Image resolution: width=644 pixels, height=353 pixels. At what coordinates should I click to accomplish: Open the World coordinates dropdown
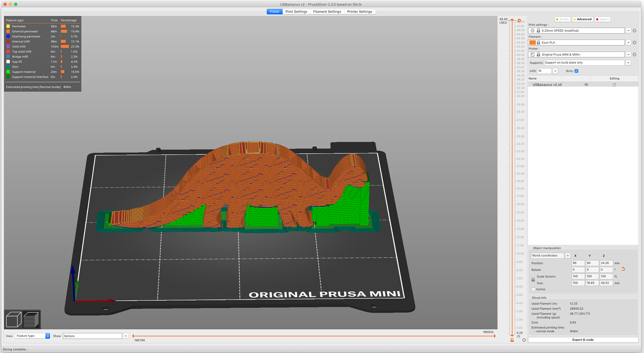(568, 255)
